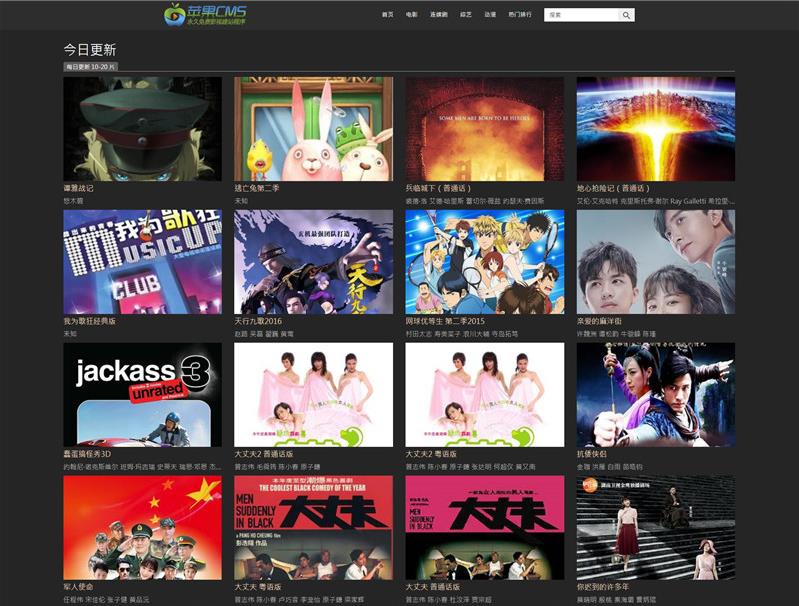Open the rabbit poster for 逃亡兔第二季
This screenshot has height=606, width=799.
(313, 128)
